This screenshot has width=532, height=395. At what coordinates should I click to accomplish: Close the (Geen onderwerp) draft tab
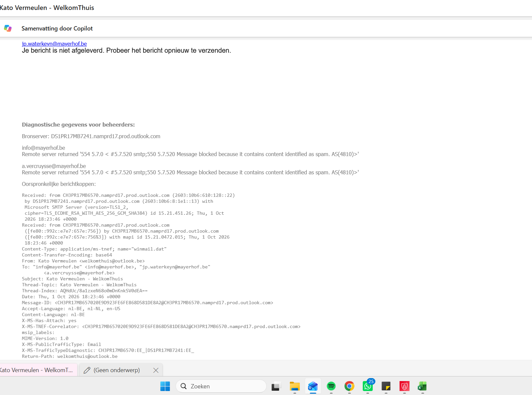point(156,370)
